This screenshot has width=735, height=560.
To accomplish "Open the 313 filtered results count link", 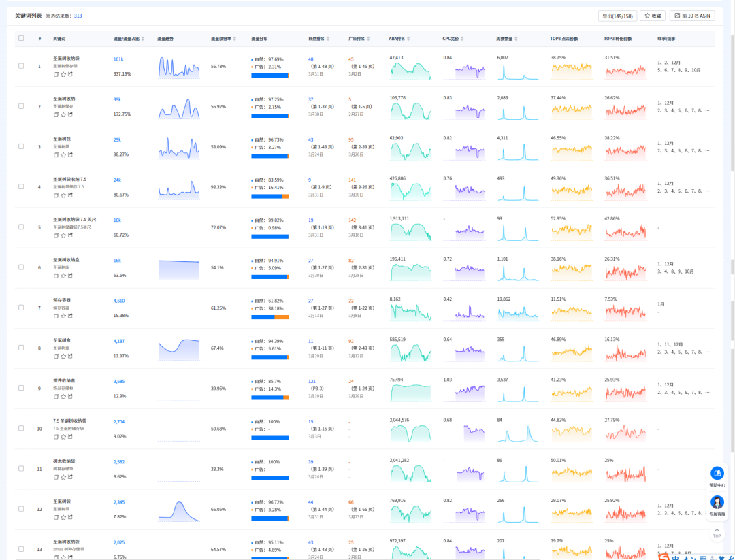I will pos(78,16).
